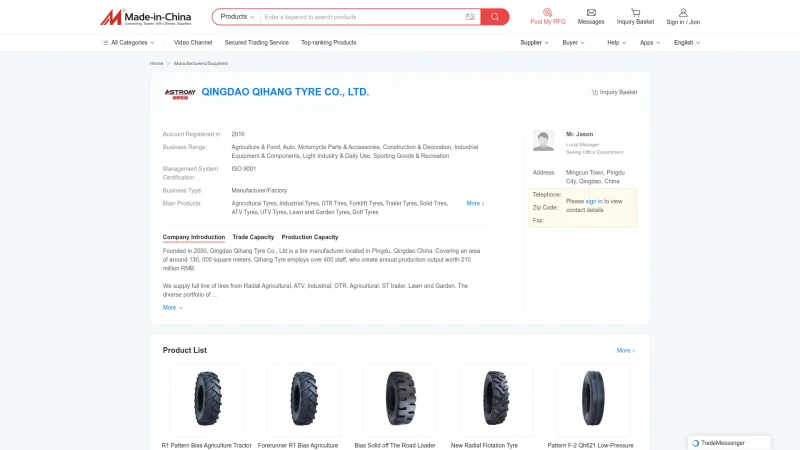Screen dimensions: 800x450
Task: Open R1 Pattern Bias Agriculture Tractor tyre image
Action: 207,399
